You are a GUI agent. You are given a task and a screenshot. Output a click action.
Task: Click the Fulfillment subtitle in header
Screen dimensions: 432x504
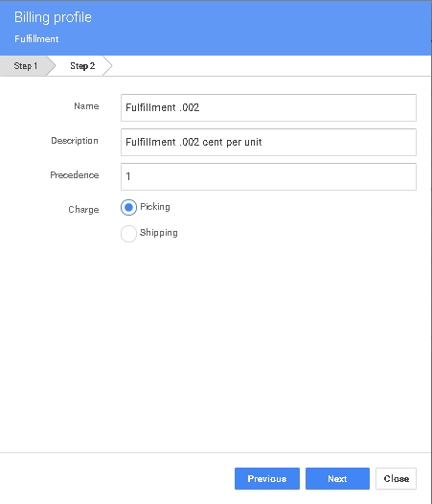tap(36, 39)
